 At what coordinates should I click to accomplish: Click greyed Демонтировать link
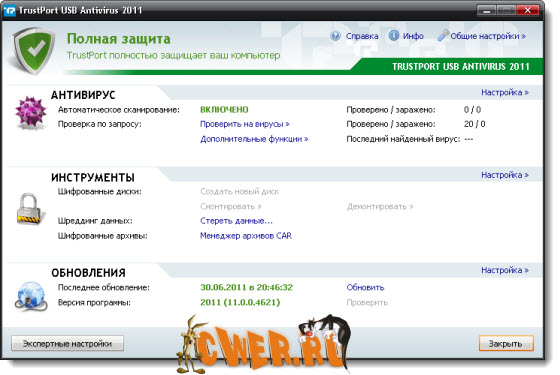[x=380, y=206]
